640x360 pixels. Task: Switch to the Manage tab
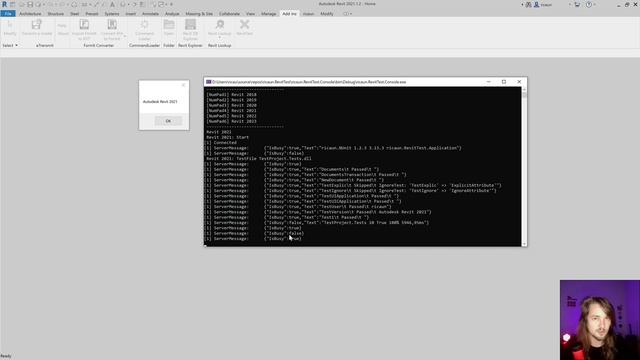point(269,14)
